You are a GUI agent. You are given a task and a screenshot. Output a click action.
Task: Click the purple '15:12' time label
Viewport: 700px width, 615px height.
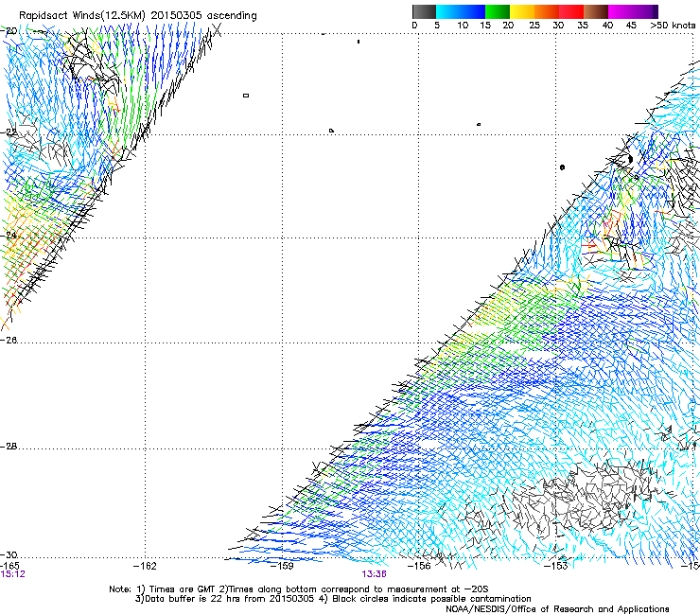13,574
